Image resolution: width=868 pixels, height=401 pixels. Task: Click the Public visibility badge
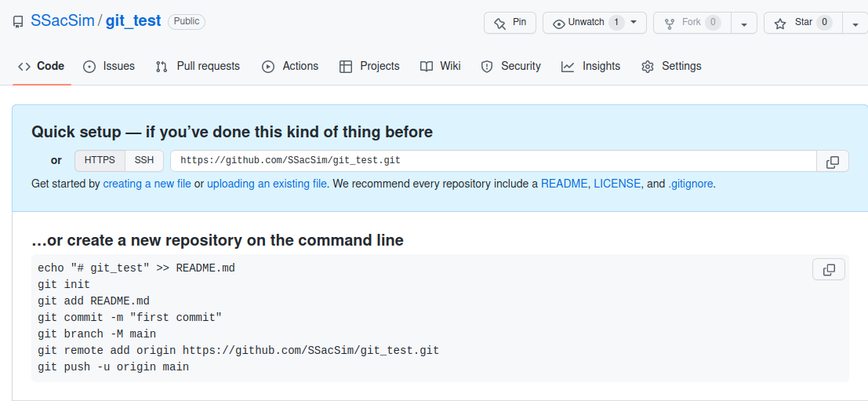(x=187, y=22)
